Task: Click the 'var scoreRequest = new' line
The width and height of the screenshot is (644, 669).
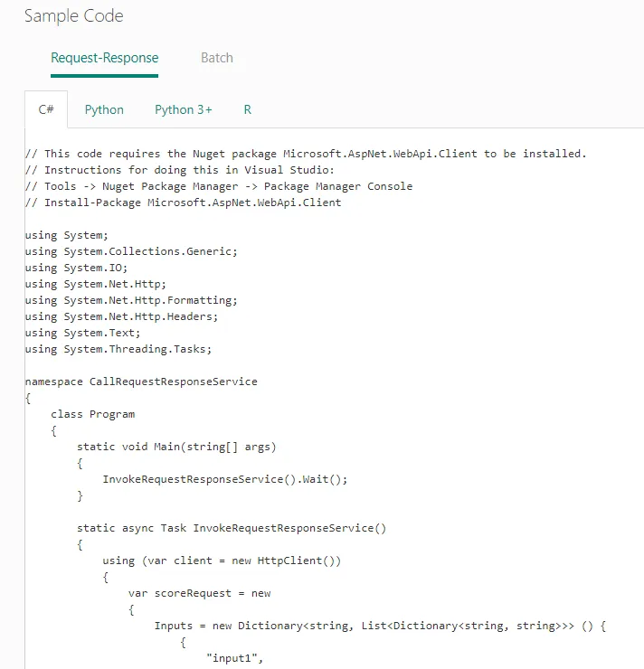Action: pyautogui.click(x=200, y=593)
